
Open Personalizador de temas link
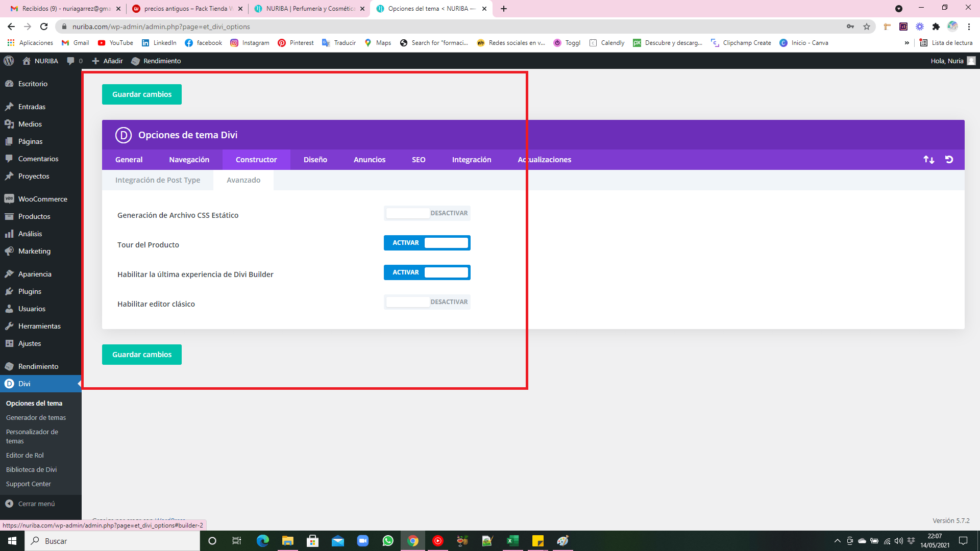[x=32, y=436]
